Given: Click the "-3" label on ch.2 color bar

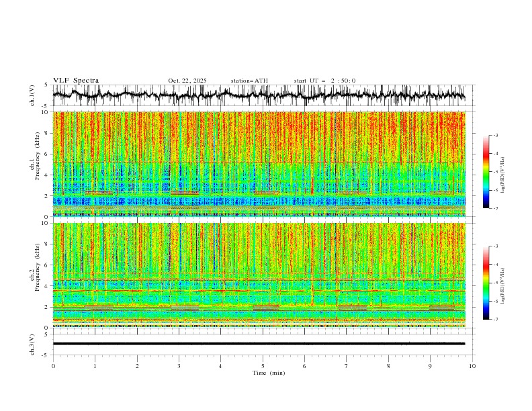Looking at the screenshot, I should [495, 246].
